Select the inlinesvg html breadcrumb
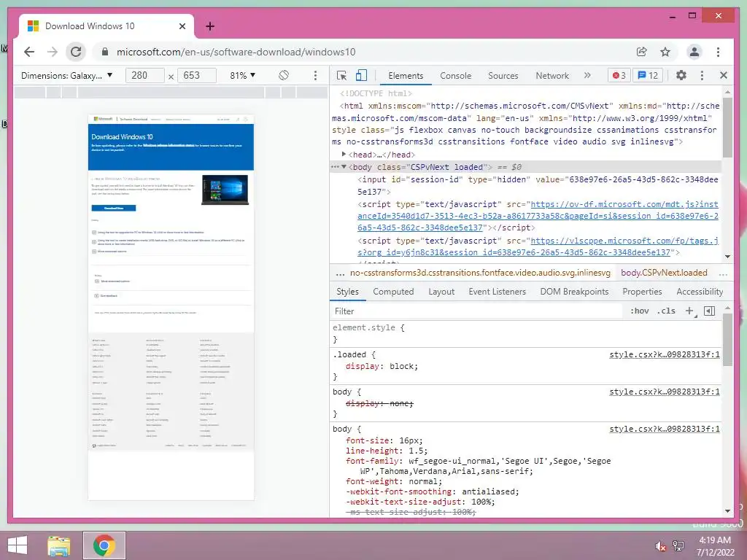The height and width of the screenshot is (560, 747). click(480, 273)
